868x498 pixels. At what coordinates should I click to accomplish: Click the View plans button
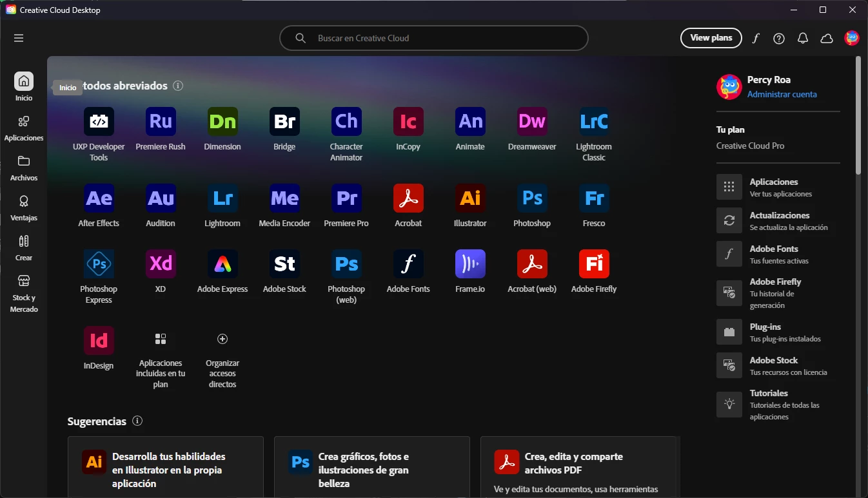711,38
